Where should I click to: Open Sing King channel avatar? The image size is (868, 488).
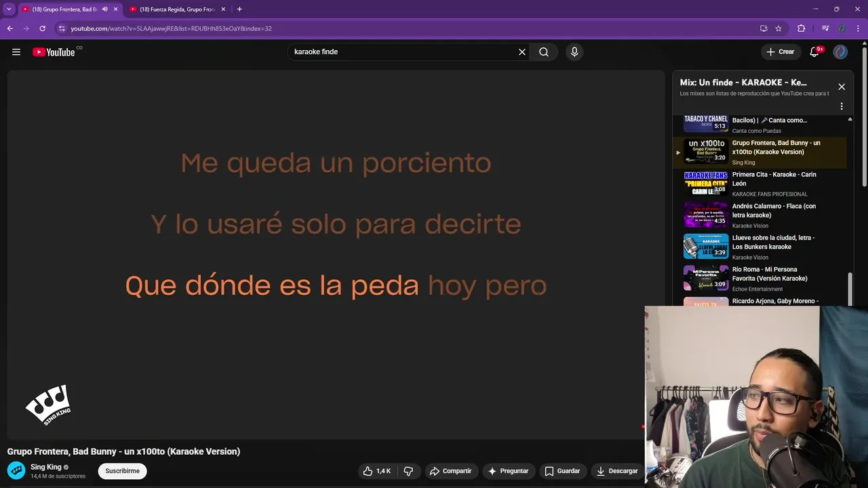16,470
